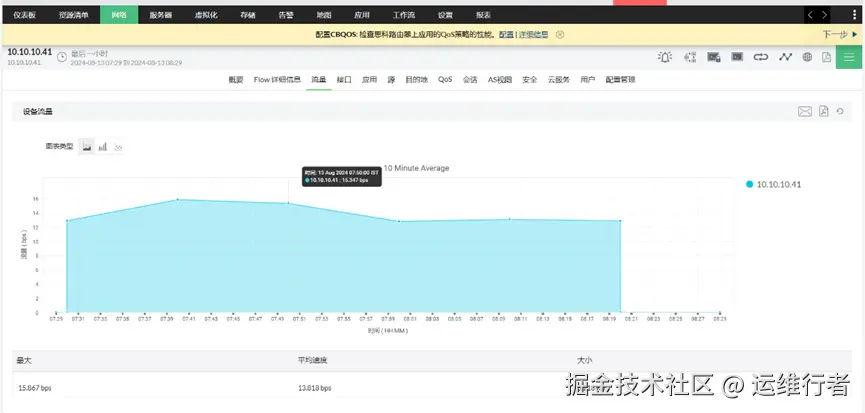The image size is (865, 413).
Task: Open the 服务器 menu
Action: pyautogui.click(x=161, y=15)
